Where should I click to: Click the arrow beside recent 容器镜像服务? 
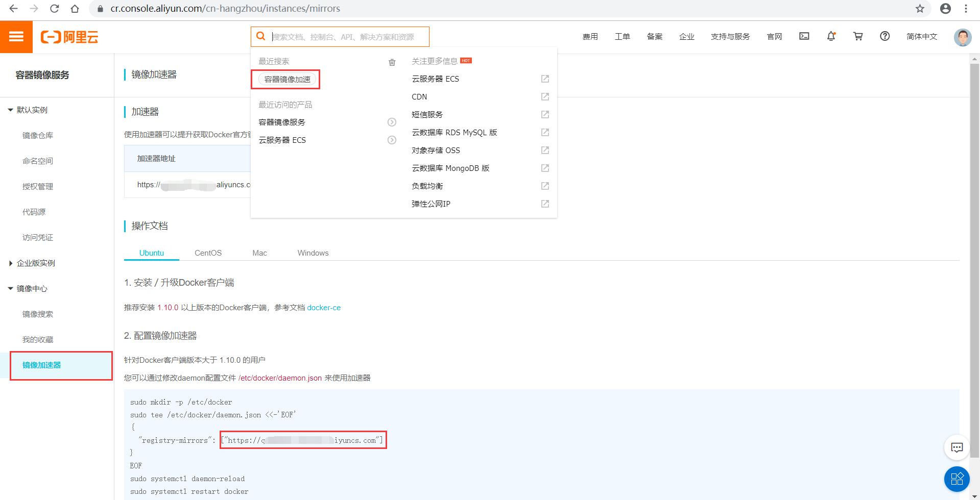392,122
